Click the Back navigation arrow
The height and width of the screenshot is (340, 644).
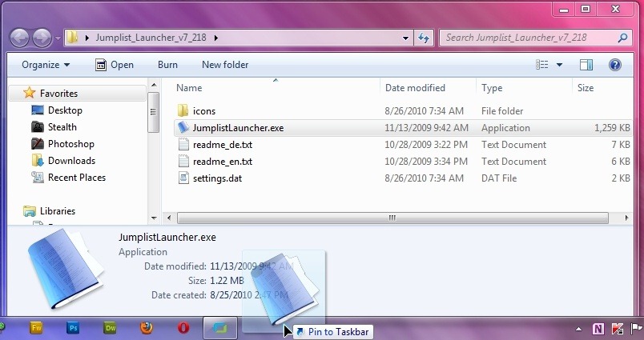point(19,38)
